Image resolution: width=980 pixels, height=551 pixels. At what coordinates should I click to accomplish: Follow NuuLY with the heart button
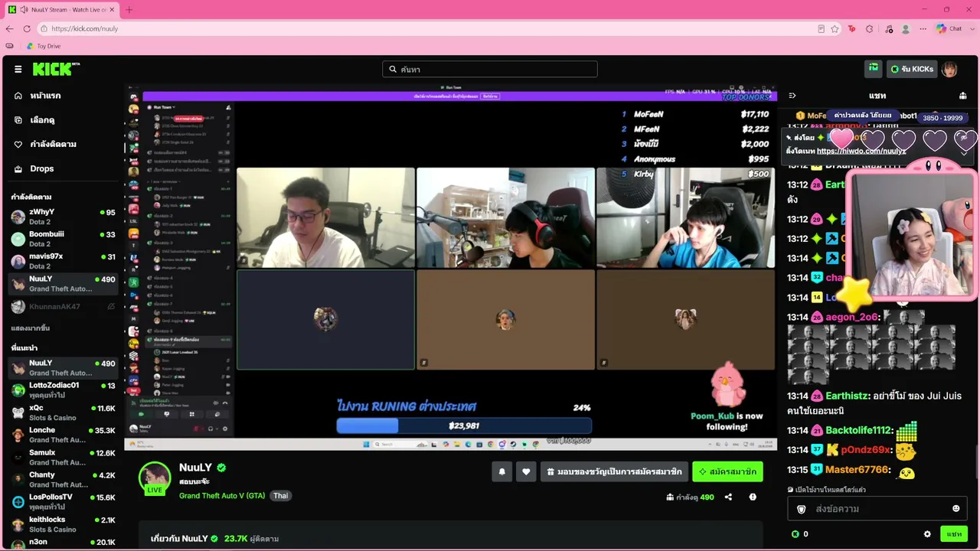click(526, 472)
